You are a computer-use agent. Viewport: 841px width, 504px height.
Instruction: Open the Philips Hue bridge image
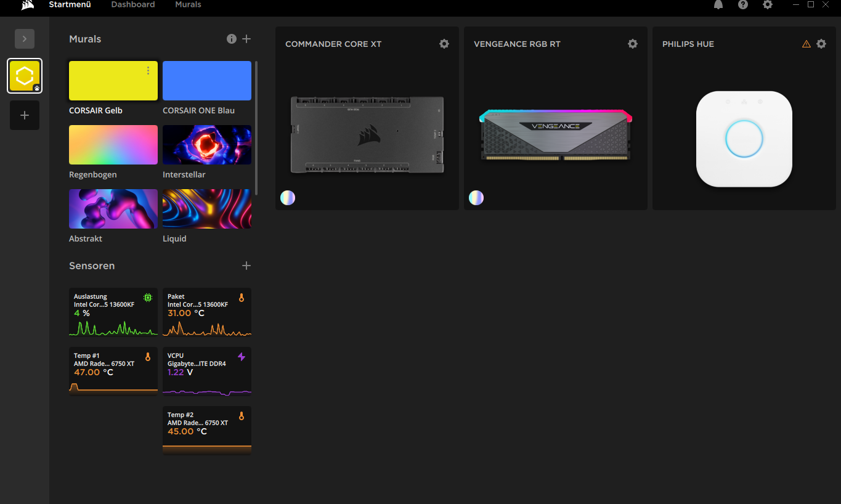744,139
